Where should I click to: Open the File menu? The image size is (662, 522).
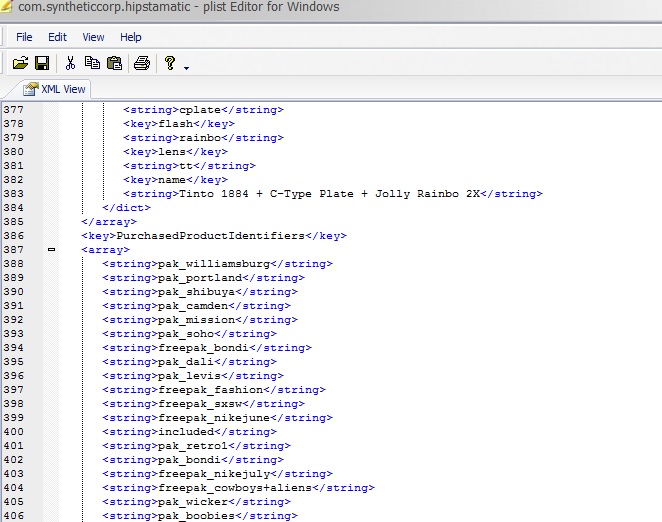click(24, 37)
